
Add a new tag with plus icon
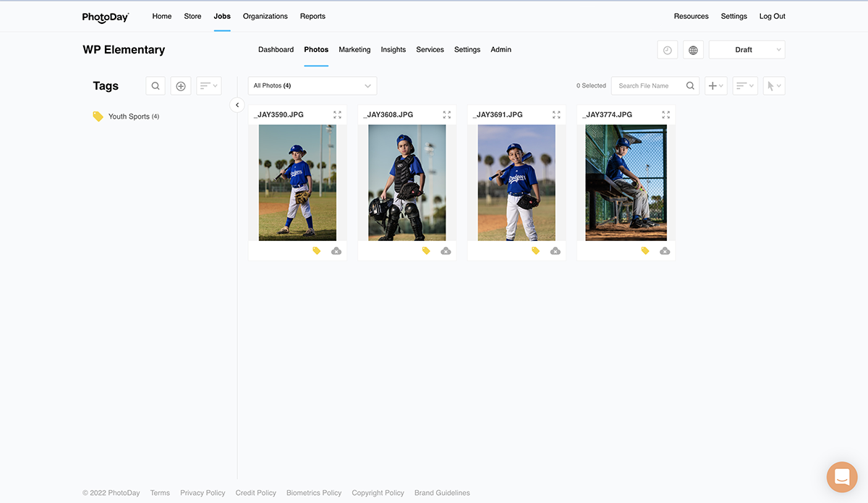(x=181, y=86)
